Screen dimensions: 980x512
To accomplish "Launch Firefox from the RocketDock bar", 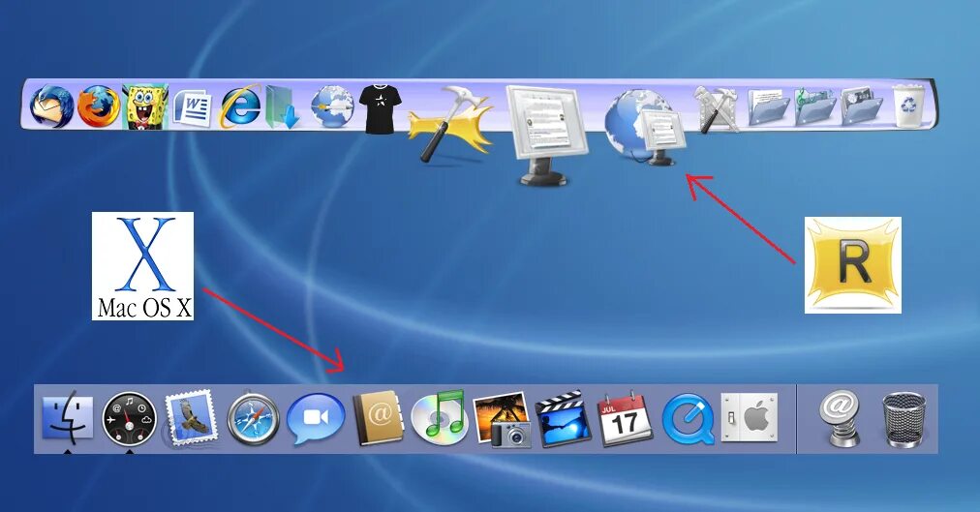I will (x=98, y=106).
